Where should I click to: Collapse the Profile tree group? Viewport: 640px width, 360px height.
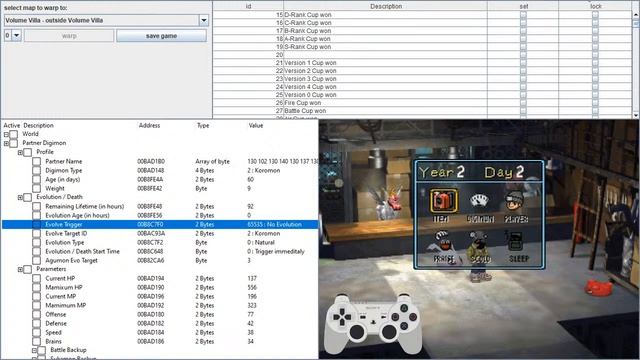pos(20,152)
